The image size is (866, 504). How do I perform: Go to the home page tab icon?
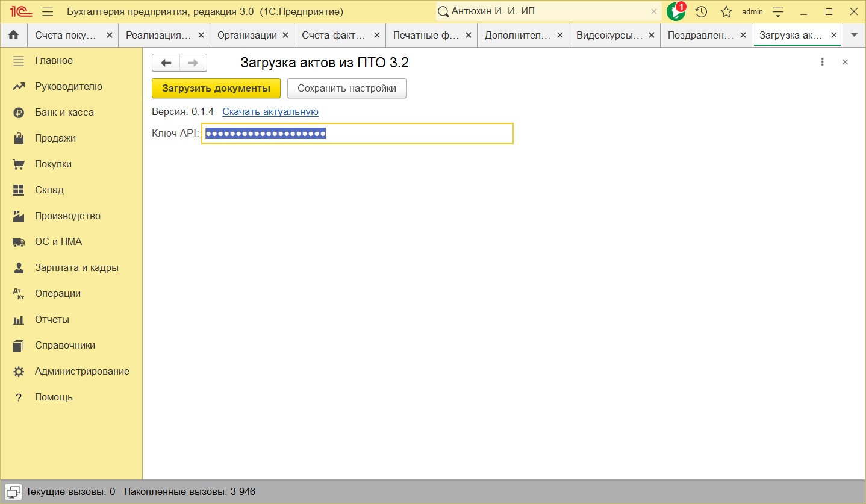[x=13, y=35]
